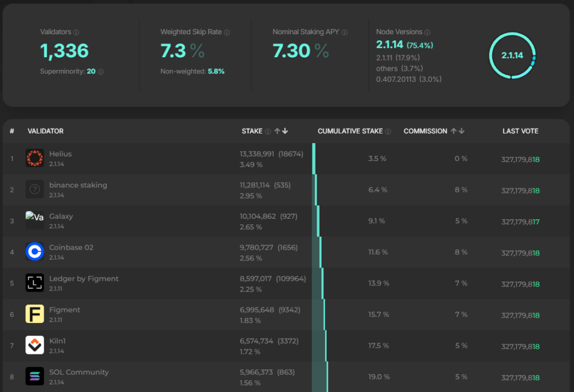The image size is (574, 392).
Task: Click the Figment yellow F logo
Action: (x=35, y=313)
